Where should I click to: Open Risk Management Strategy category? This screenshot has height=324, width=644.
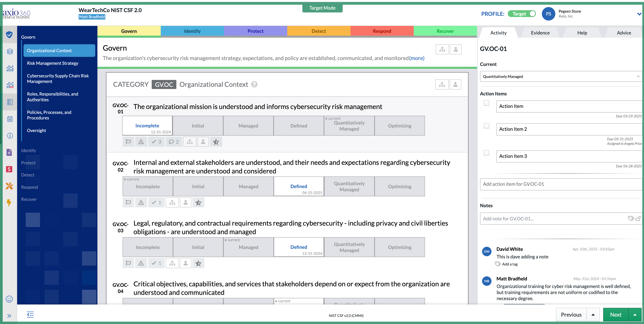coord(53,63)
